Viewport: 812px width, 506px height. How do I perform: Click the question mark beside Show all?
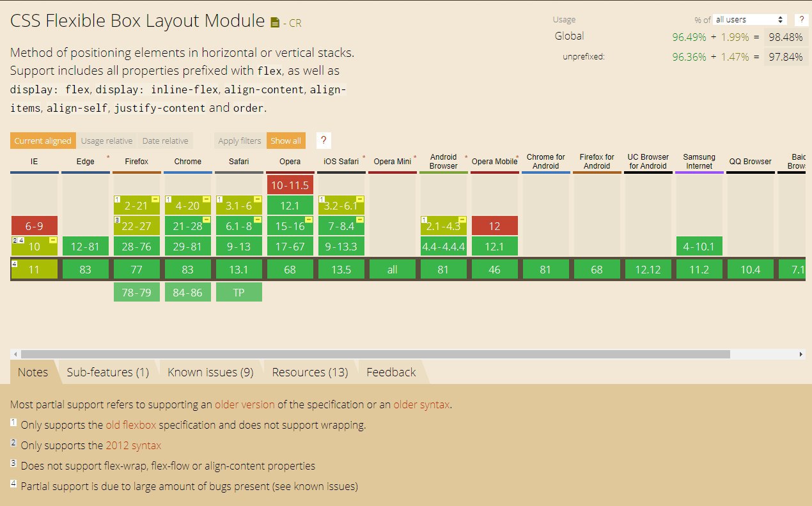point(324,141)
